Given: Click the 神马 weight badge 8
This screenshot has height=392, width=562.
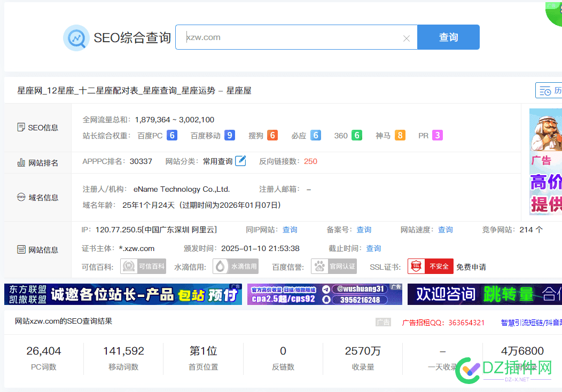Looking at the screenshot, I should click(400, 136).
